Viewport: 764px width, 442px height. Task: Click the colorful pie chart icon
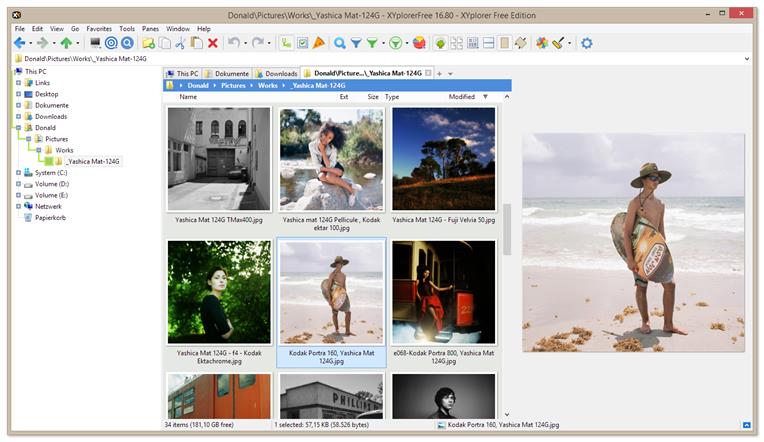pos(419,43)
